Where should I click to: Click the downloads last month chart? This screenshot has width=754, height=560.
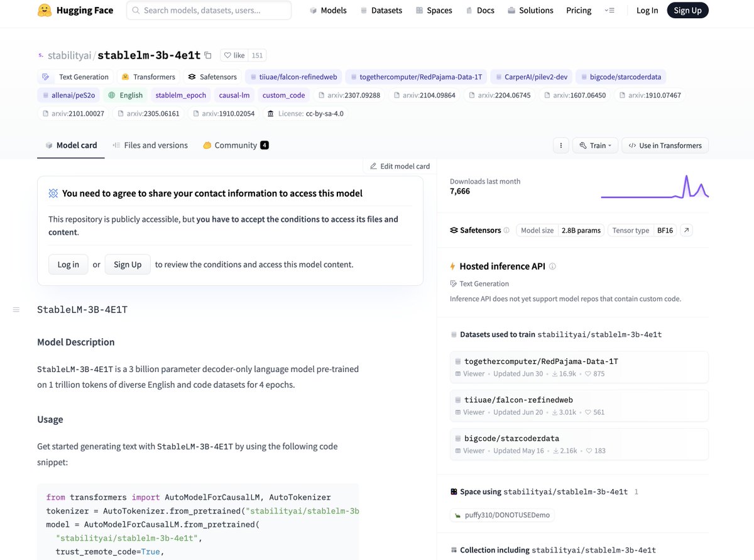(x=654, y=187)
